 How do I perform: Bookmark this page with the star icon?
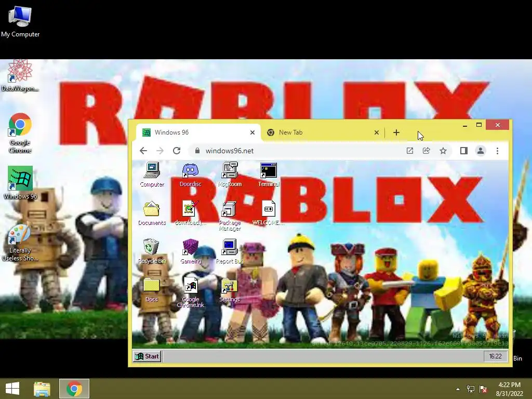(443, 151)
